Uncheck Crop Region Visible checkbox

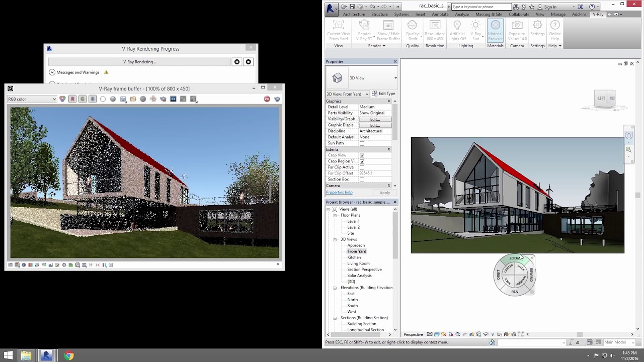click(362, 161)
